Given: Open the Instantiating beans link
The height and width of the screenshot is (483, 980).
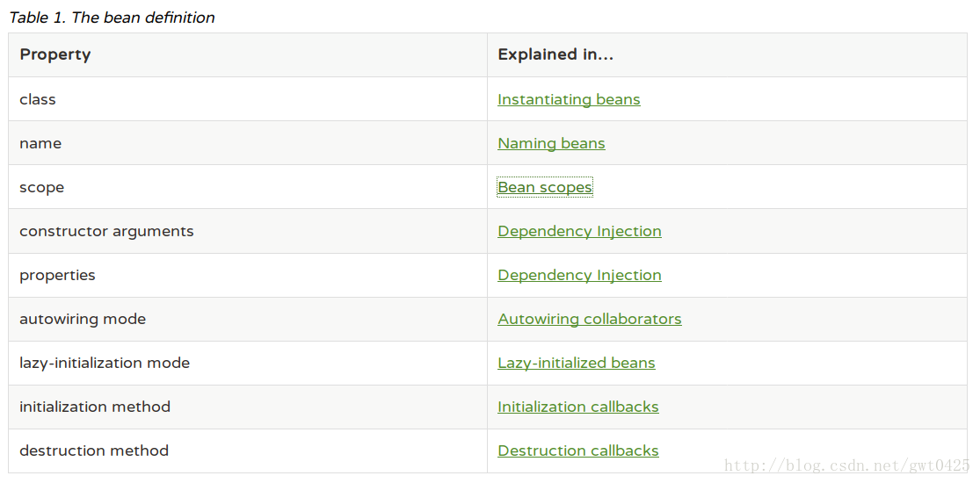Looking at the screenshot, I should (569, 99).
